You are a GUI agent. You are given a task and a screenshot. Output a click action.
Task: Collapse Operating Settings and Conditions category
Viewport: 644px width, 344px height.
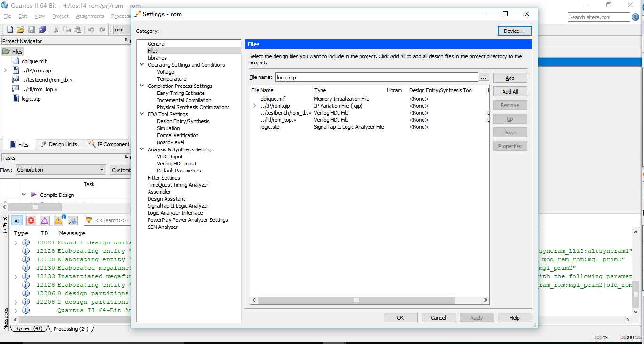pos(142,65)
